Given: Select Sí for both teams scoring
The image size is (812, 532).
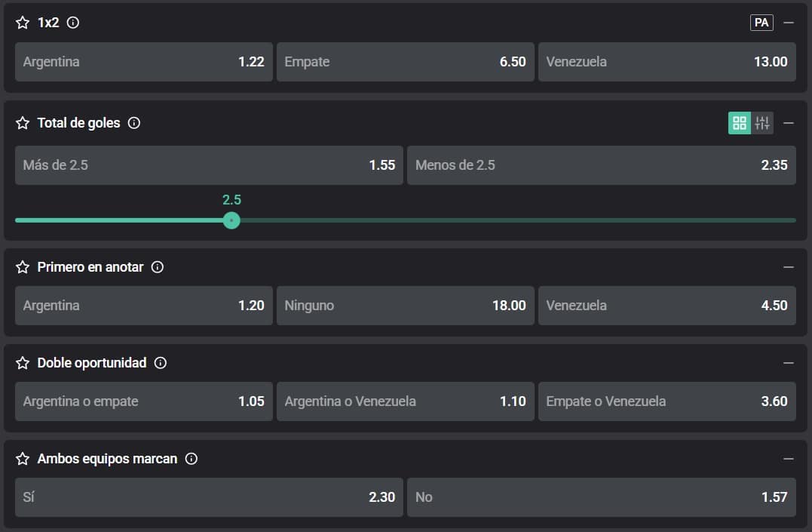Looking at the screenshot, I should (209, 497).
